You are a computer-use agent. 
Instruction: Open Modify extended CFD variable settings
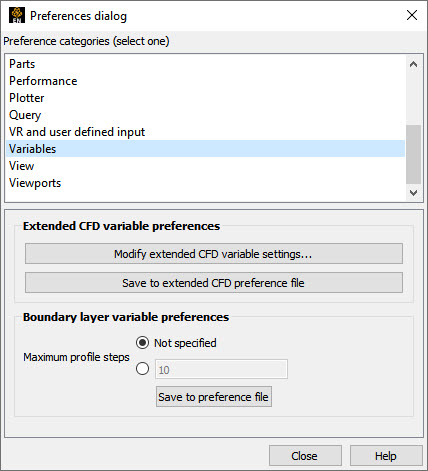tap(214, 254)
